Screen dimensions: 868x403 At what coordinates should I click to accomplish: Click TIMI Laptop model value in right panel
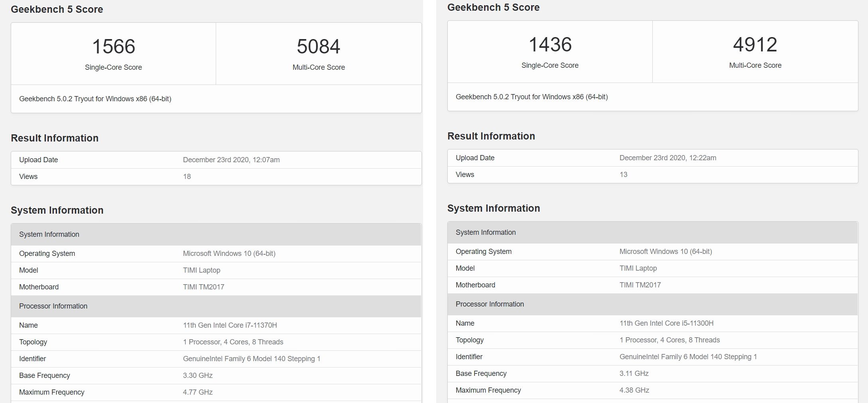coord(638,268)
